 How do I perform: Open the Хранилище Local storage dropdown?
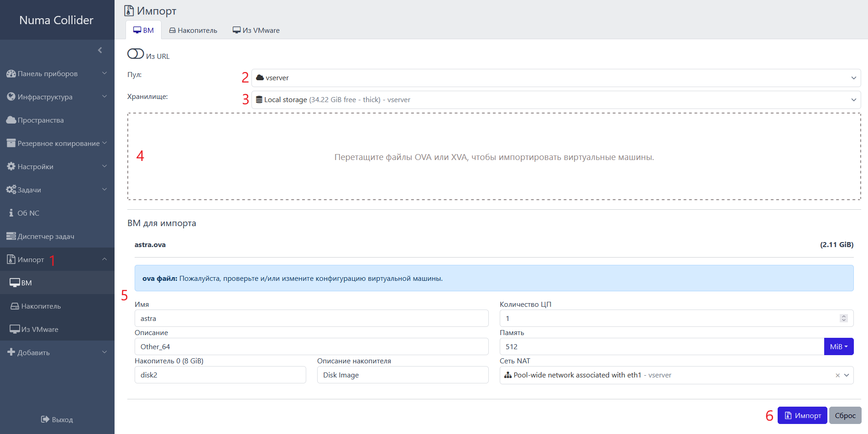click(556, 100)
